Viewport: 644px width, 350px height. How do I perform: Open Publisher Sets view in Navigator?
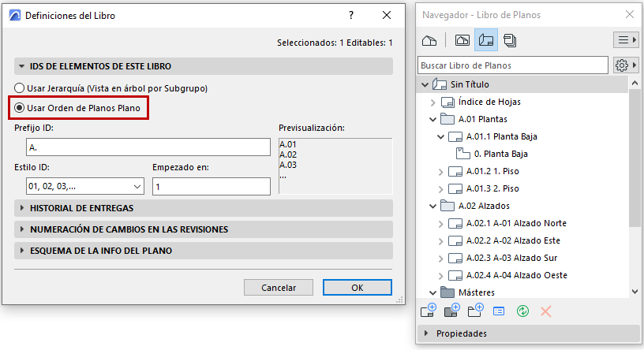click(x=510, y=40)
